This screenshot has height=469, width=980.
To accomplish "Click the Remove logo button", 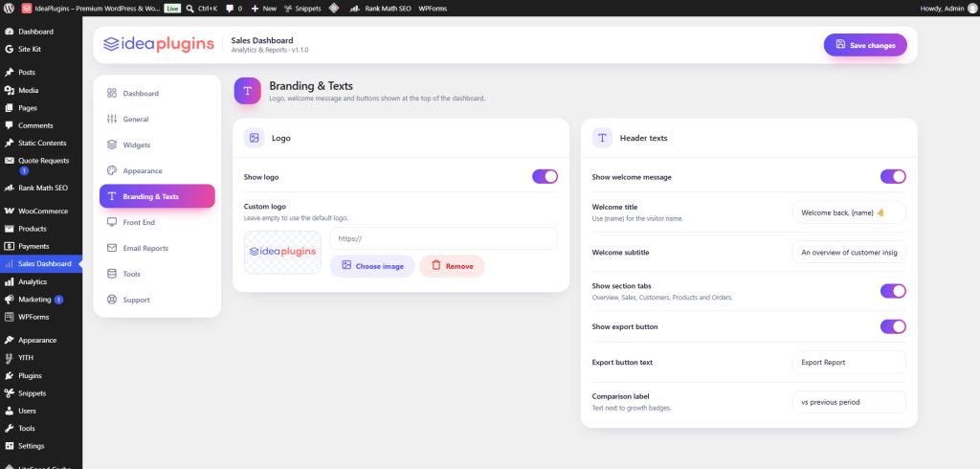I will coord(452,266).
